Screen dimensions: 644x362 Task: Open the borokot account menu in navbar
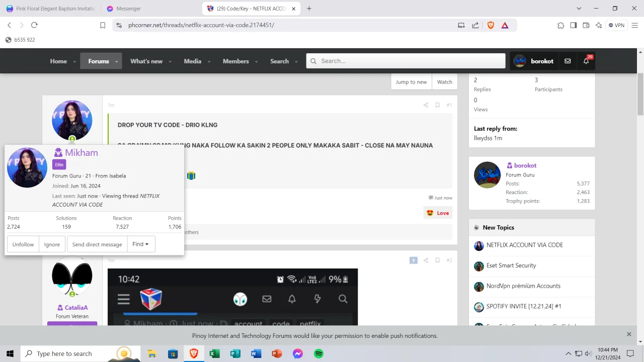(x=533, y=61)
